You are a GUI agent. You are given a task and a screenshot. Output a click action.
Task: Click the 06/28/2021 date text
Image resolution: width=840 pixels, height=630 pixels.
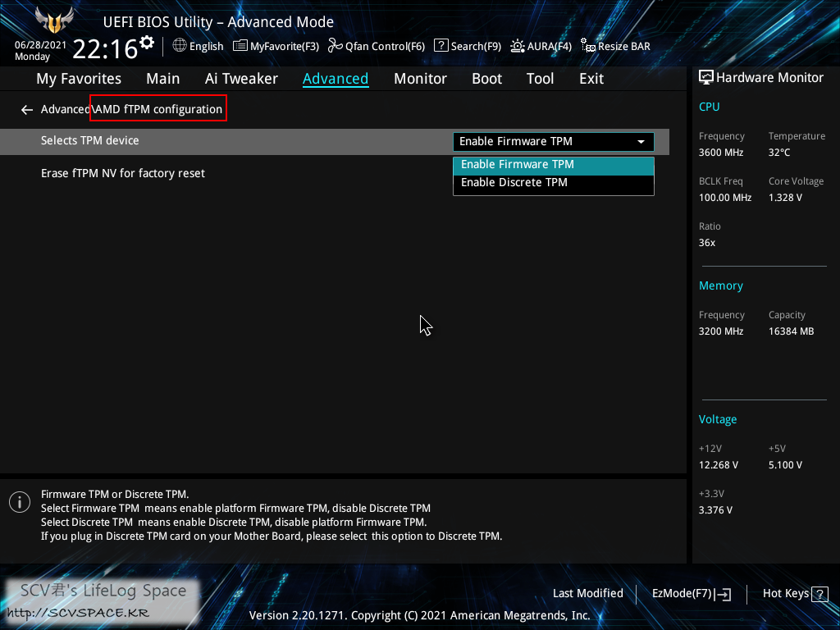pyautogui.click(x=41, y=45)
